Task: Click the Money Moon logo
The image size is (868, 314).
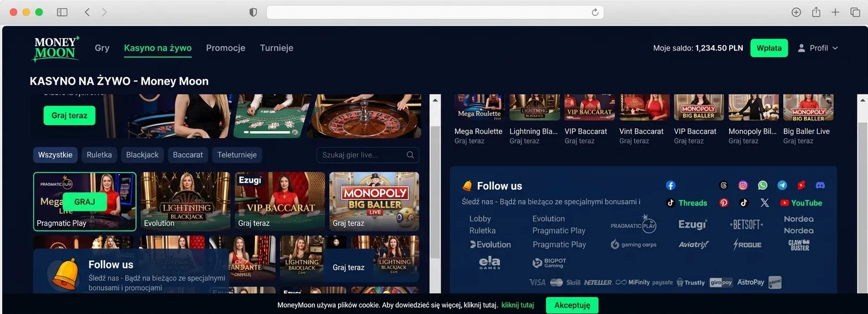Action: [56, 48]
